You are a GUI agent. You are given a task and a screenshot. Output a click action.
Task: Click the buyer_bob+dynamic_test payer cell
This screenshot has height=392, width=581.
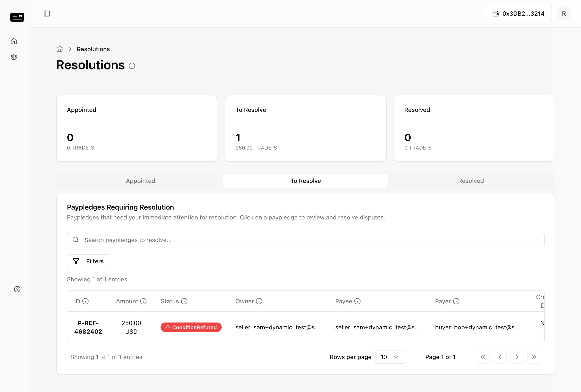[x=477, y=327]
